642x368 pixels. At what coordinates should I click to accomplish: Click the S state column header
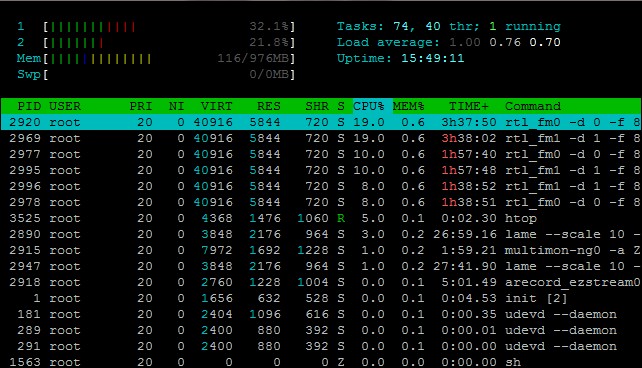(341, 106)
